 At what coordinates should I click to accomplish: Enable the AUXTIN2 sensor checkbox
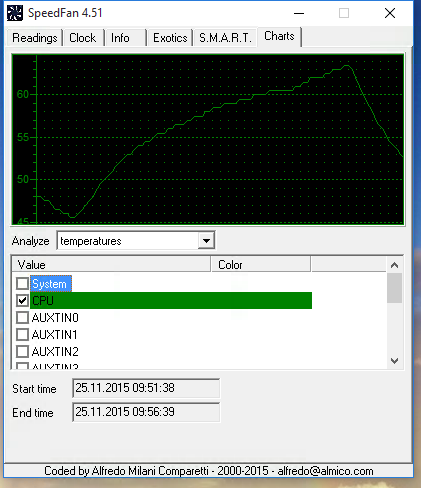22,351
